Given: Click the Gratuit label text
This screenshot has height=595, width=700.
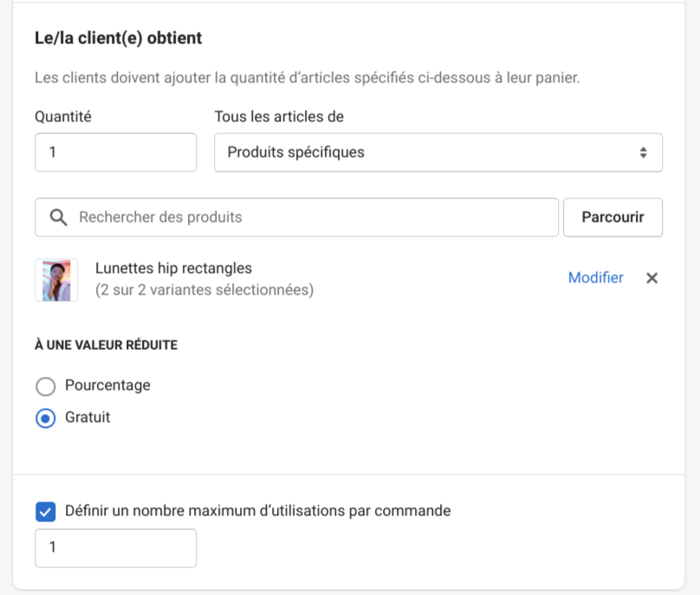Looking at the screenshot, I should click(87, 417).
